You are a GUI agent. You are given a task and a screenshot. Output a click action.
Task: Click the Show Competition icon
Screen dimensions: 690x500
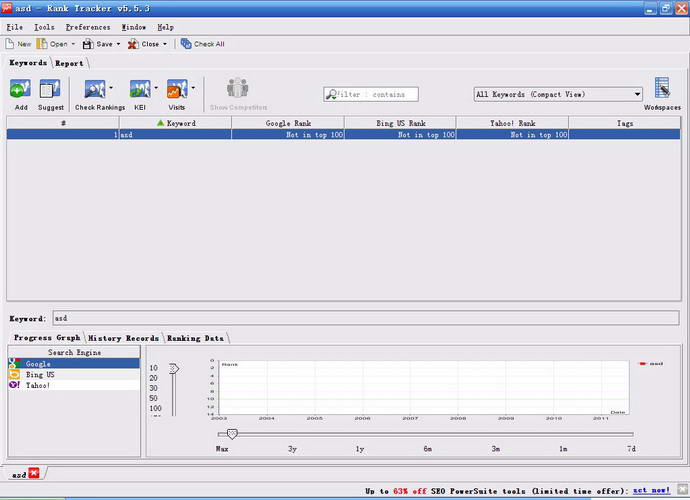coord(238,88)
